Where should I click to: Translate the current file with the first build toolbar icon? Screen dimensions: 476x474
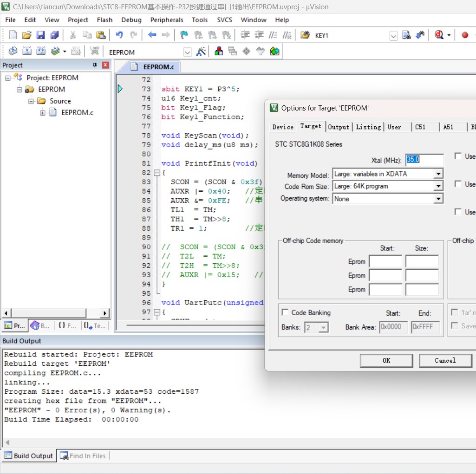(x=13, y=51)
